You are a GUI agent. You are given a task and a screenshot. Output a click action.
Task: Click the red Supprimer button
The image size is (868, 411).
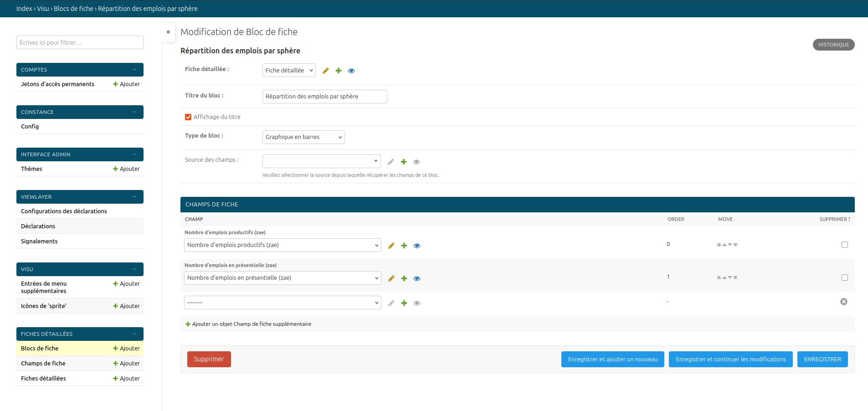click(x=209, y=359)
